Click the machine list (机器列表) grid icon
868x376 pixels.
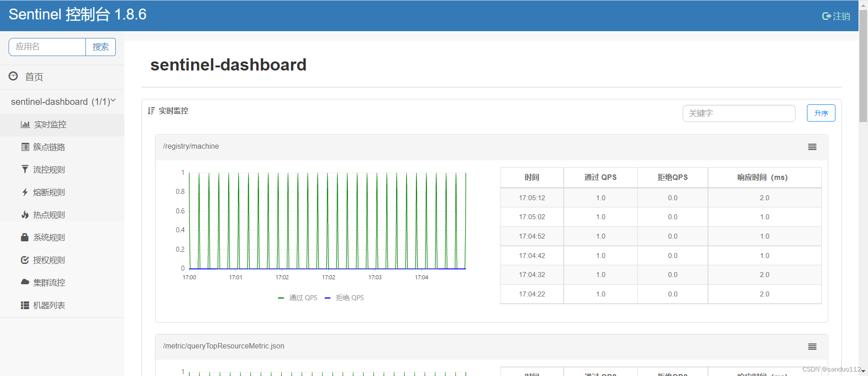pyautogui.click(x=25, y=305)
